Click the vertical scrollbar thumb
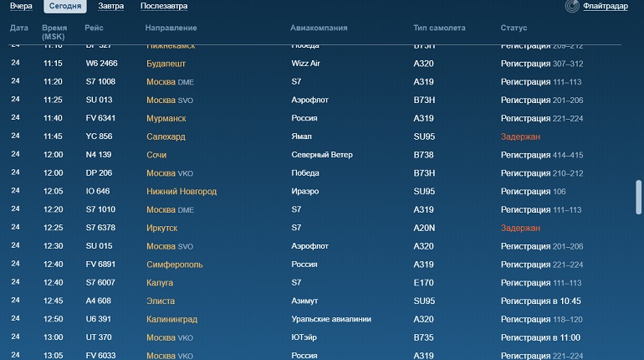The height and width of the screenshot is (360, 644). pyautogui.click(x=638, y=197)
